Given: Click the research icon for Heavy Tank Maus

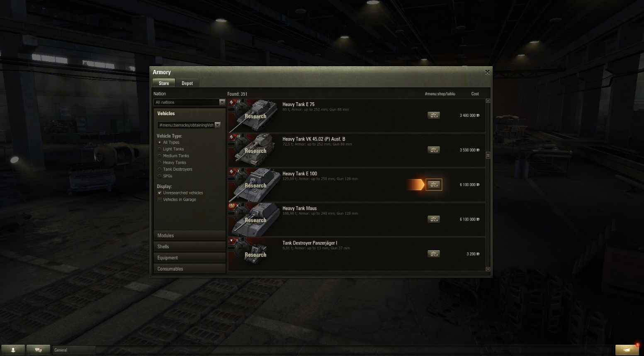Looking at the screenshot, I should point(434,219).
